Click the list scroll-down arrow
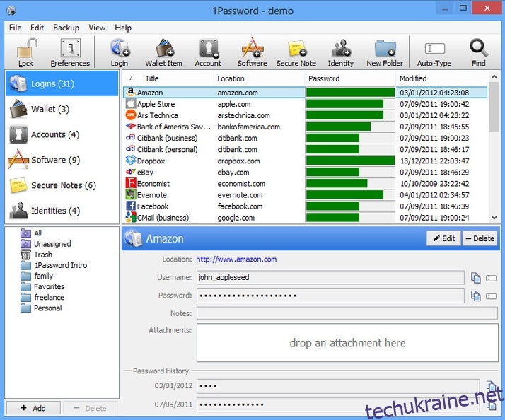This screenshot has width=505, height=420. (x=494, y=218)
